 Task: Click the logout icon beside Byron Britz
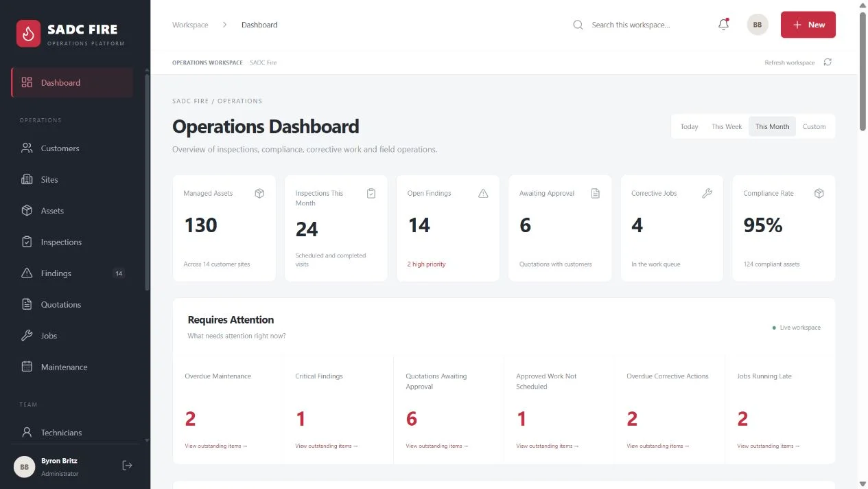[x=127, y=466]
